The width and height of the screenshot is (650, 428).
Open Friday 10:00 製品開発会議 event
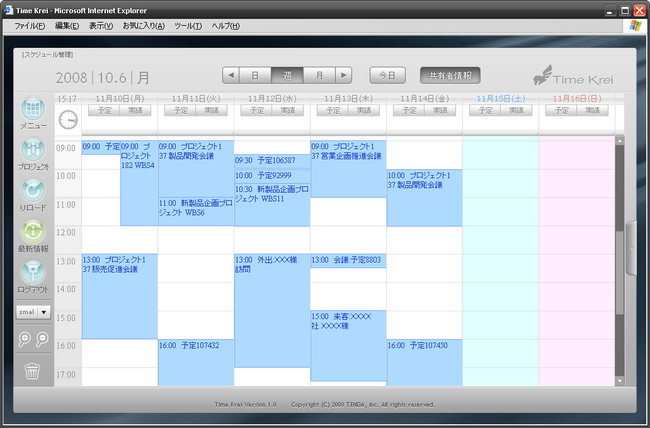pos(425,198)
